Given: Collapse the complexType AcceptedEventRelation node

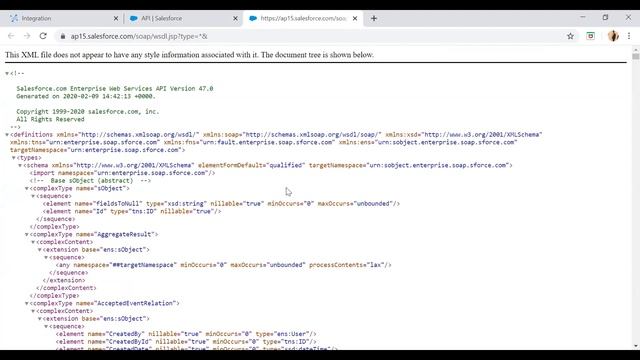Looking at the screenshot, I should [x=27, y=304].
